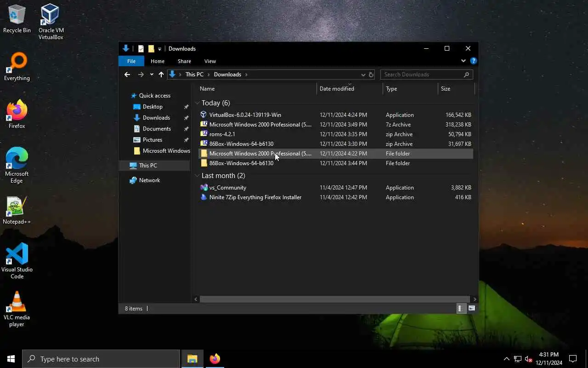Image resolution: width=588 pixels, height=368 pixels.
Task: Open the File menu tab
Action: (x=131, y=61)
